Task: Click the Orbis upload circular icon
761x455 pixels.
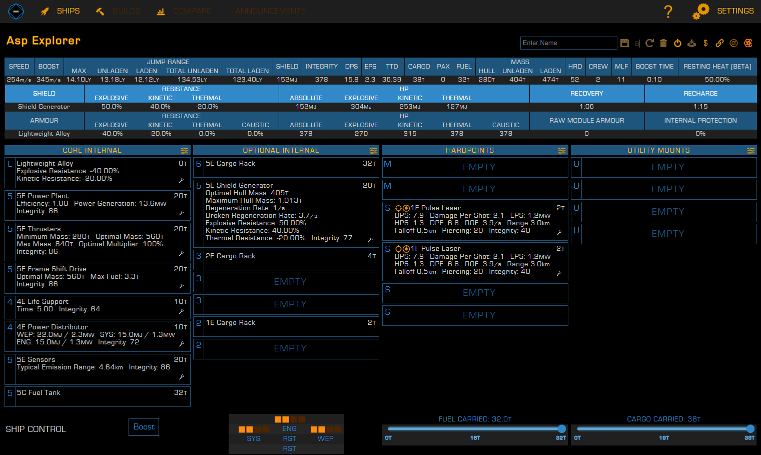Action: click(x=734, y=43)
